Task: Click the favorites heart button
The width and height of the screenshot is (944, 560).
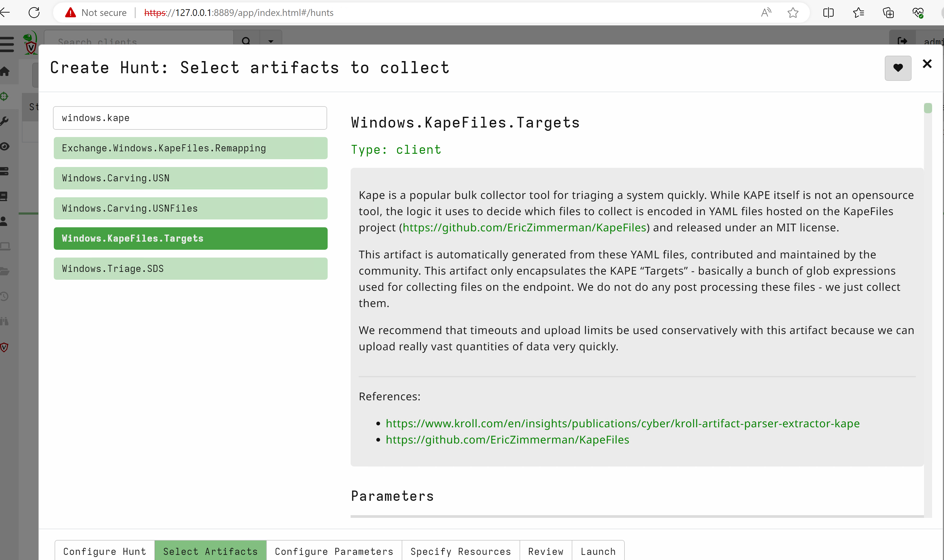Action: tap(898, 68)
